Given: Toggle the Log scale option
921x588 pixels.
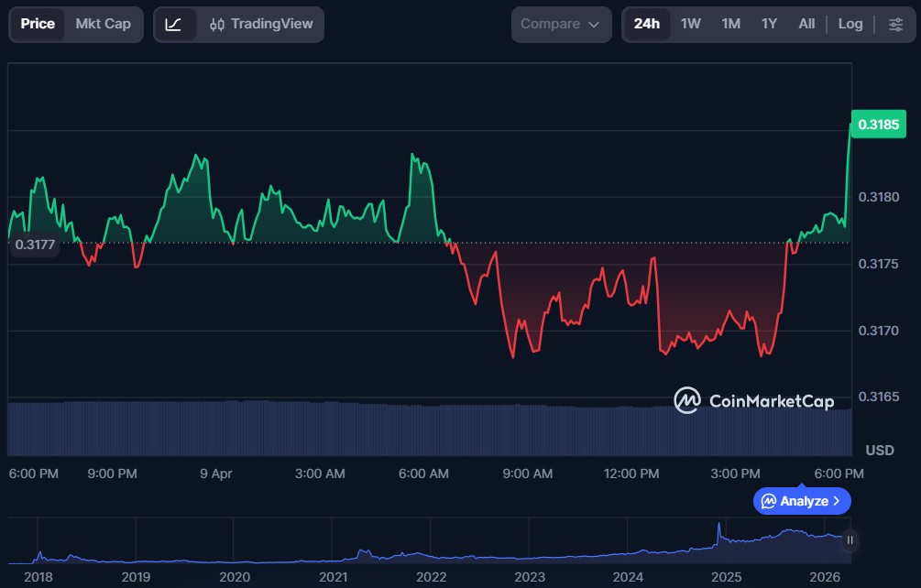Looking at the screenshot, I should click(850, 25).
